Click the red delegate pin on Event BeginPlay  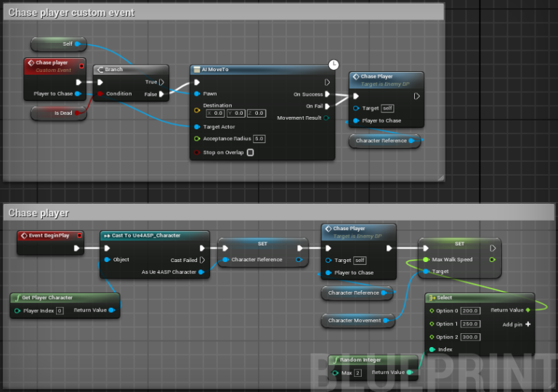[79, 235]
